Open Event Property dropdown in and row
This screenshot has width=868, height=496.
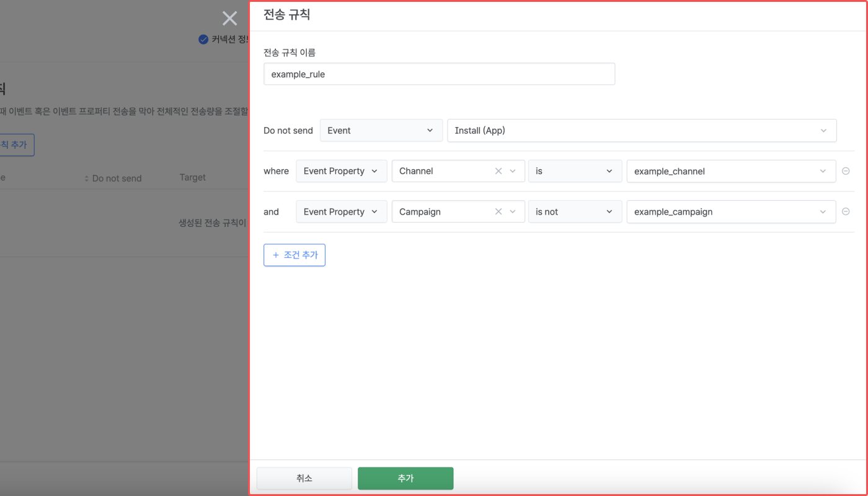pos(341,211)
